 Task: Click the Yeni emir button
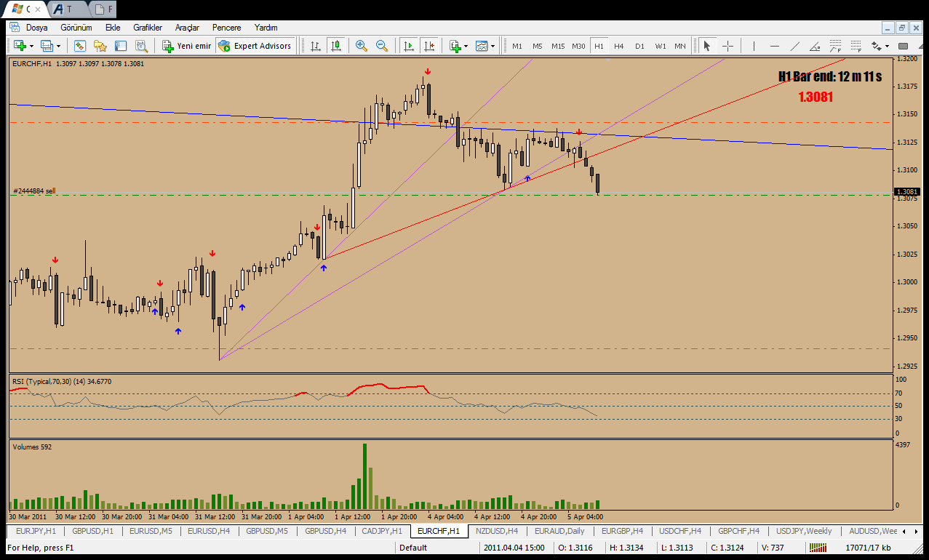(x=186, y=46)
